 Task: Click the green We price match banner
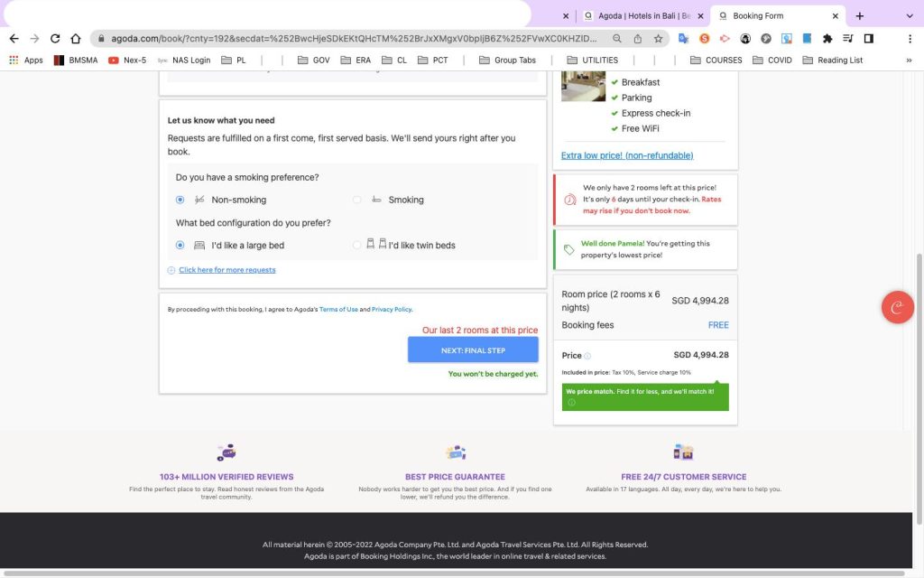[645, 397]
